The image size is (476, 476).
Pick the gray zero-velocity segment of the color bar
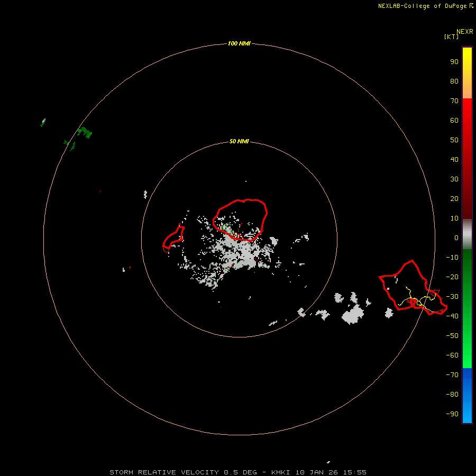467,234
